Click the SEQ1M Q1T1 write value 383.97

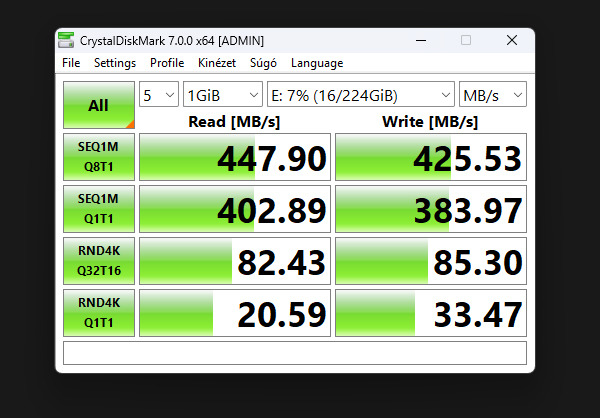431,209
